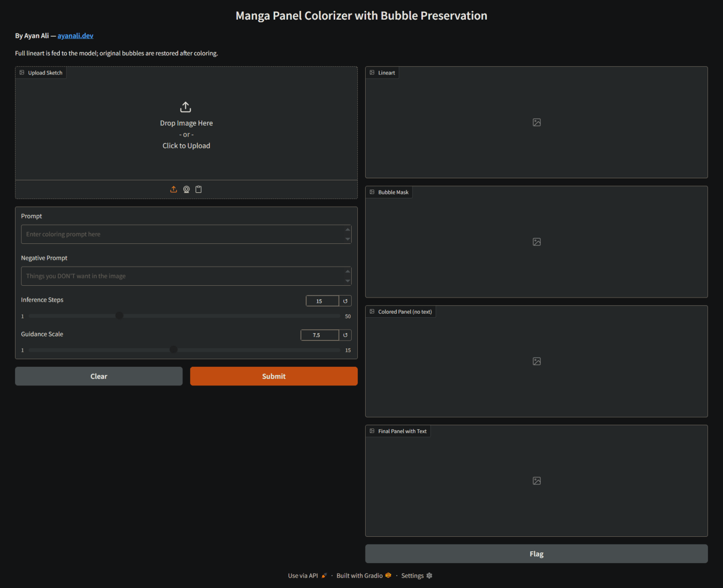
Task: Click the Submit button
Action: 274,376
